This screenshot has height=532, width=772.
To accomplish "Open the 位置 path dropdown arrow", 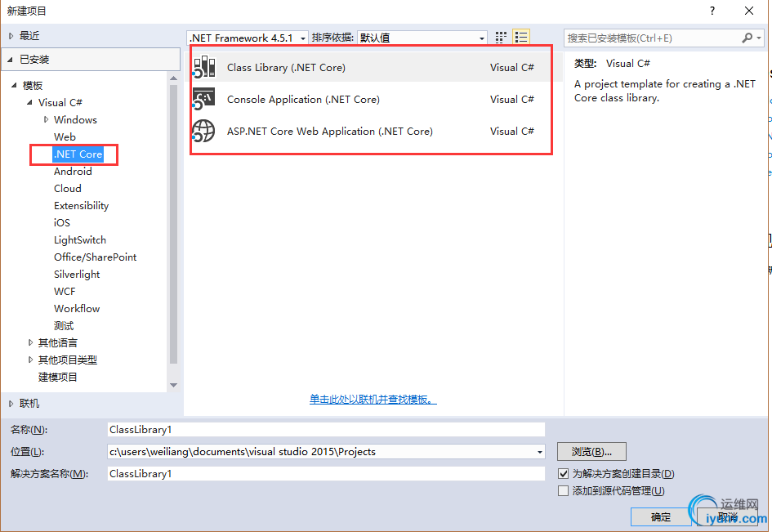I will [x=540, y=452].
